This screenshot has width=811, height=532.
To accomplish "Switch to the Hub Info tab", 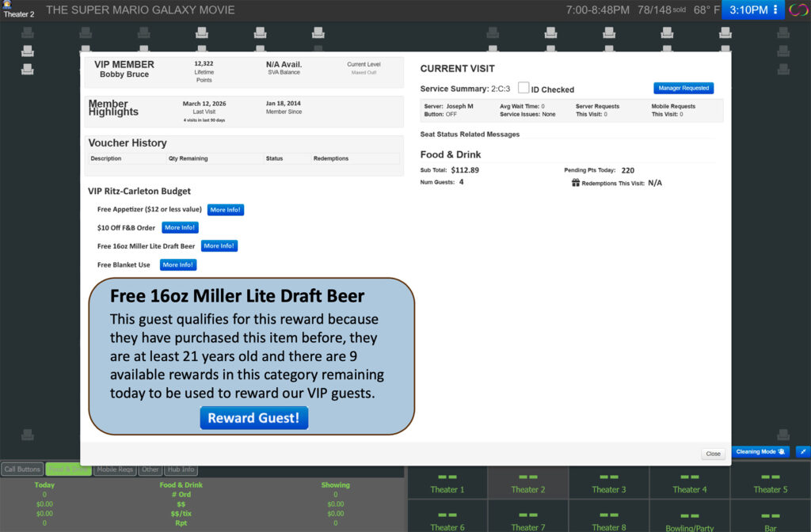I will coord(181,469).
